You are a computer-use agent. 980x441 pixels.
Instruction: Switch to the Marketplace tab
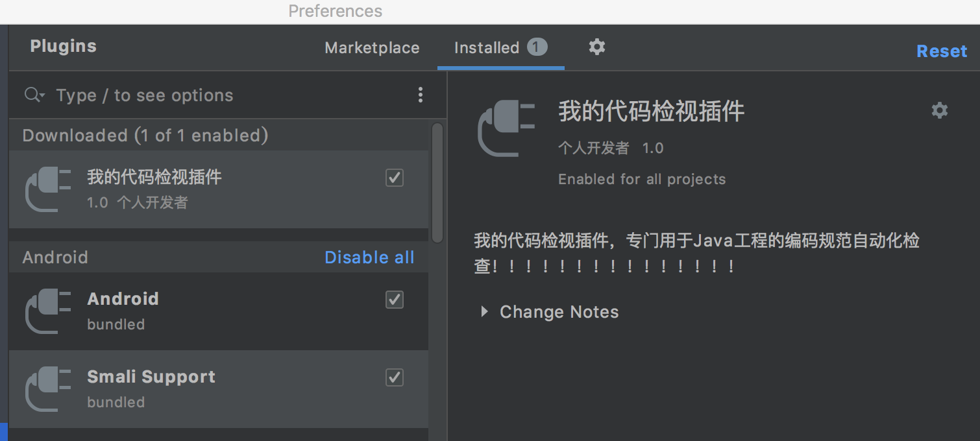pos(372,48)
